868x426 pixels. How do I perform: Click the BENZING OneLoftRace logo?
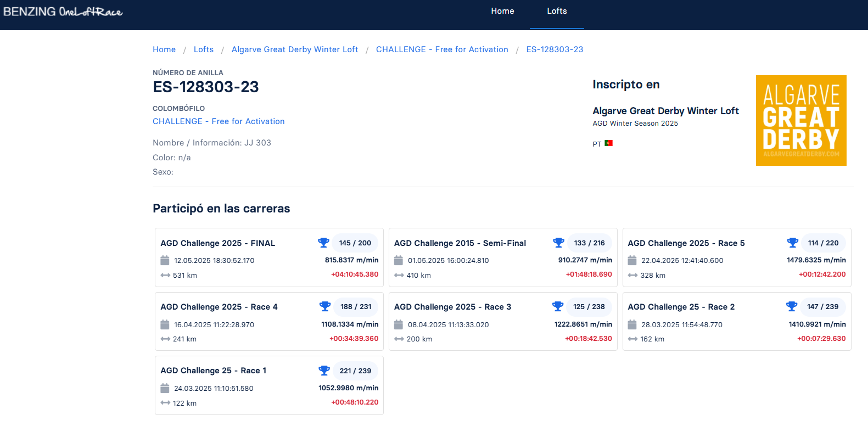pyautogui.click(x=63, y=12)
